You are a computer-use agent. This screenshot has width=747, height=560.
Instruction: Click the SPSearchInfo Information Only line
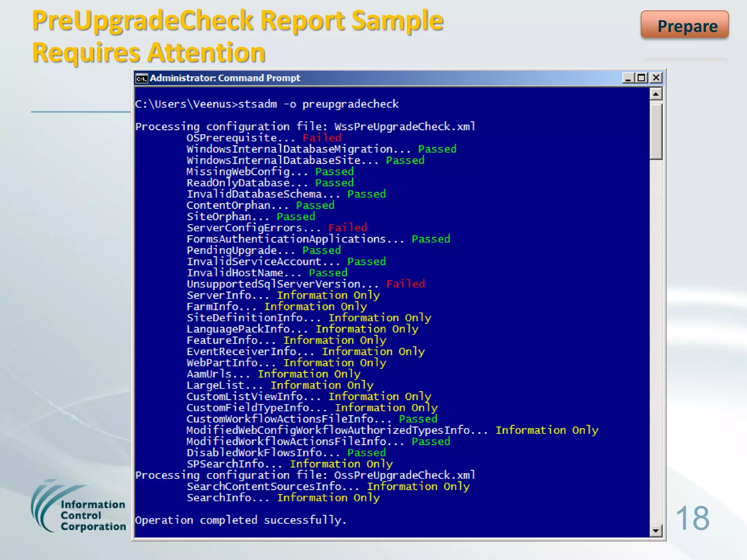click(290, 464)
